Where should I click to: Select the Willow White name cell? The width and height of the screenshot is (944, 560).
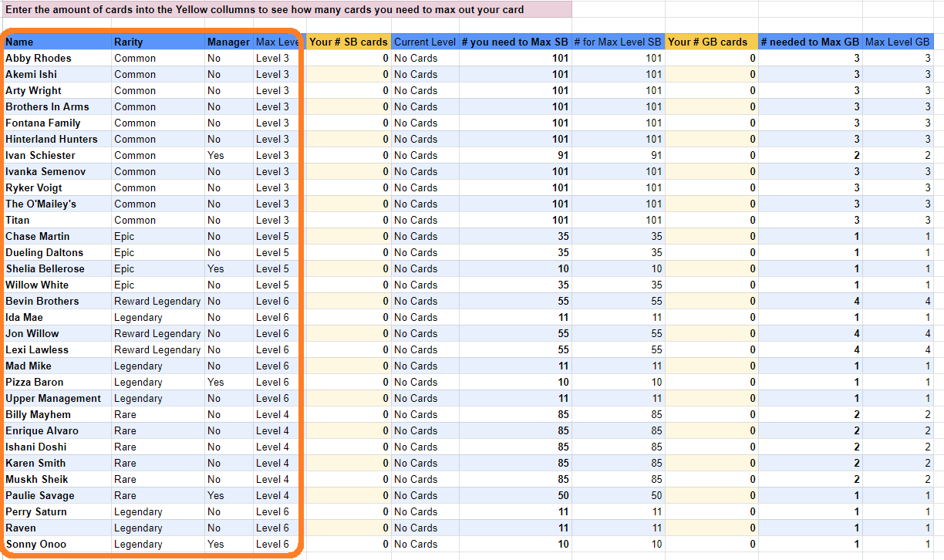[58, 285]
